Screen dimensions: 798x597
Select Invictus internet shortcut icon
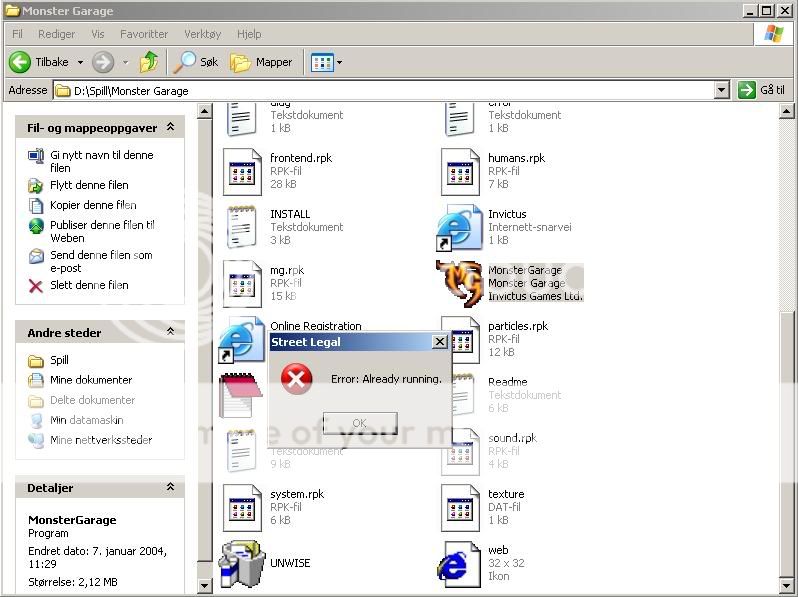(459, 228)
